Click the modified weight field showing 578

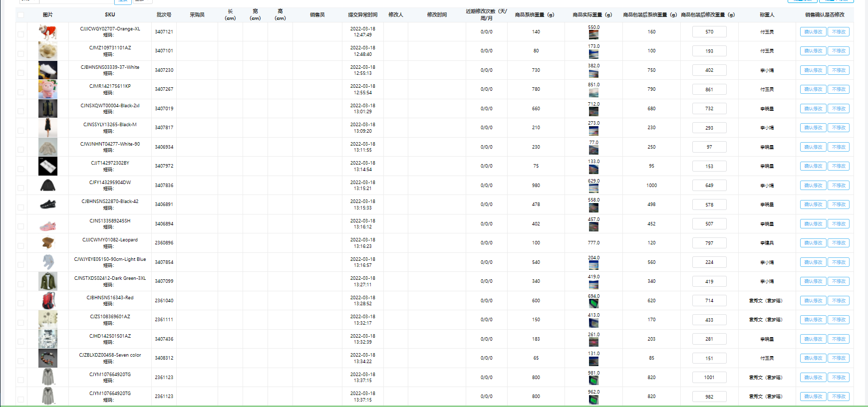[709, 204]
